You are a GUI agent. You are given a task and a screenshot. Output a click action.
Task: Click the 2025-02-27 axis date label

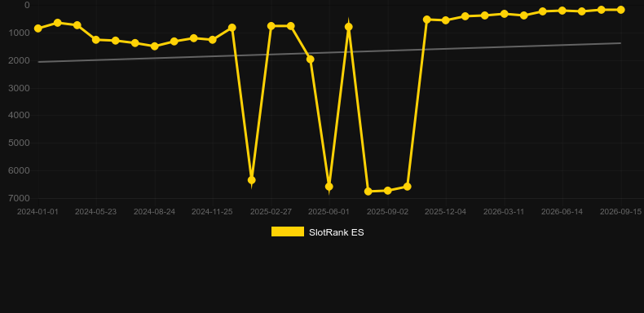pyautogui.click(x=271, y=212)
